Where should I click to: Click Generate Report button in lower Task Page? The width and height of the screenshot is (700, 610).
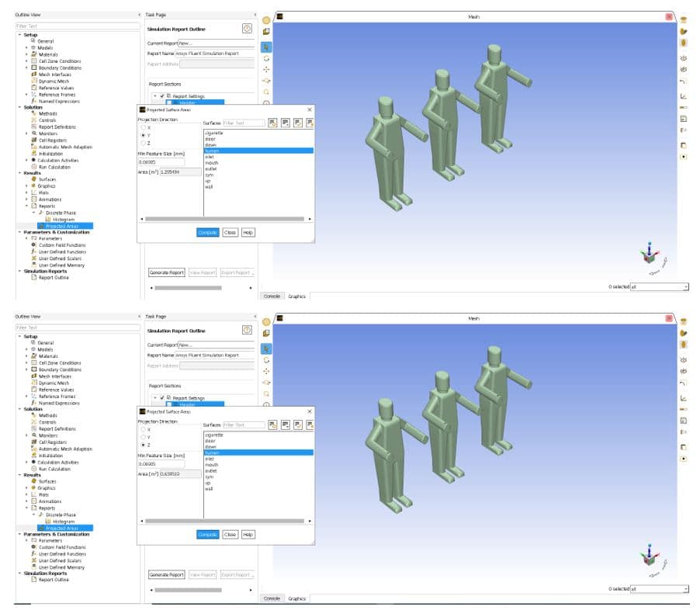click(166, 575)
